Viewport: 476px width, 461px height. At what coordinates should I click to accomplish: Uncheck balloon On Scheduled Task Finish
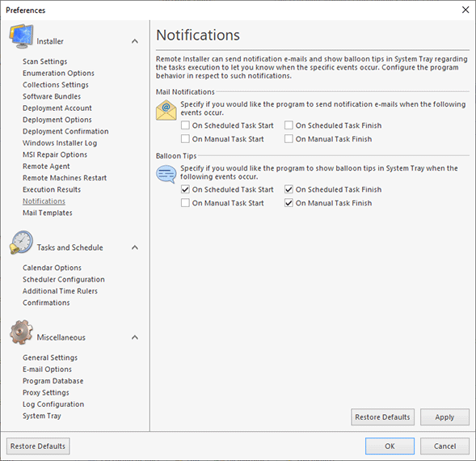tap(289, 189)
